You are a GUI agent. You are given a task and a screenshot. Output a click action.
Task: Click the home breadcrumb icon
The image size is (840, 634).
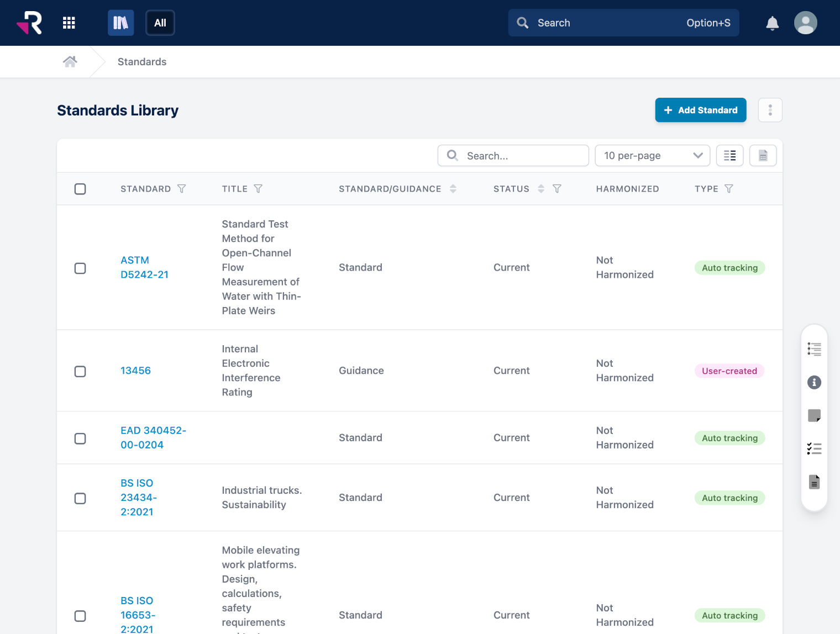70,61
